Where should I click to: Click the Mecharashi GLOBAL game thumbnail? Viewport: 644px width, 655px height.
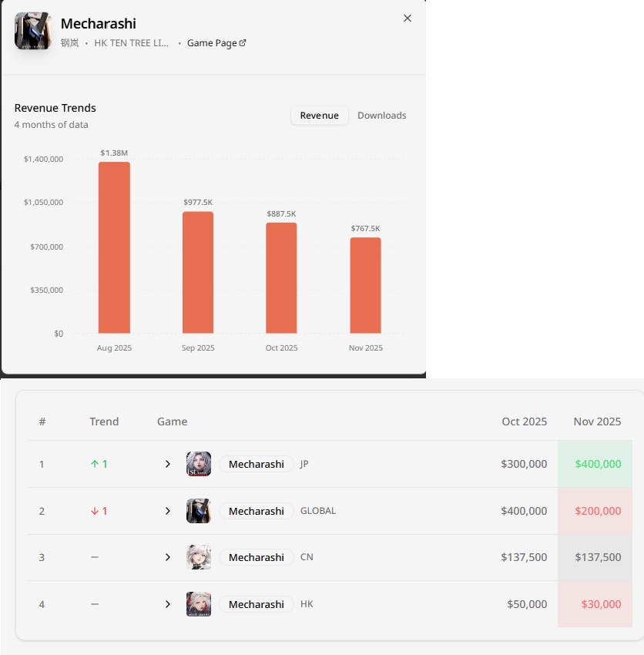click(199, 510)
